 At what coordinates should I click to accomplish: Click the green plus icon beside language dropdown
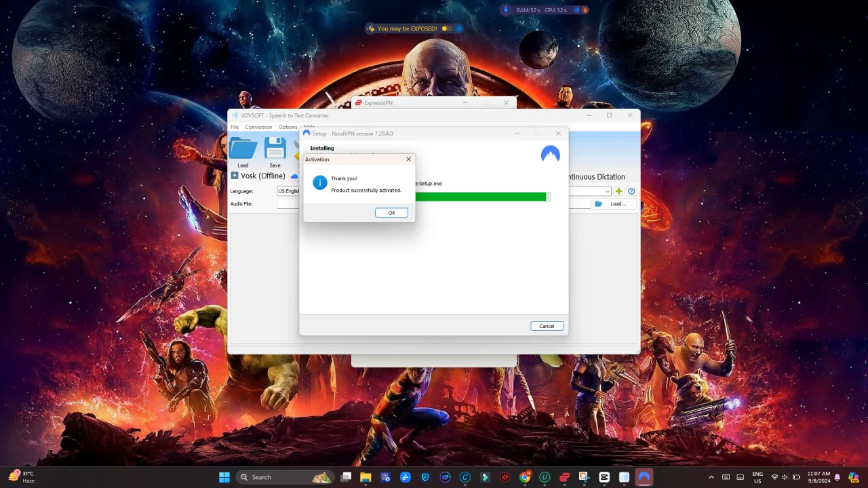click(618, 191)
